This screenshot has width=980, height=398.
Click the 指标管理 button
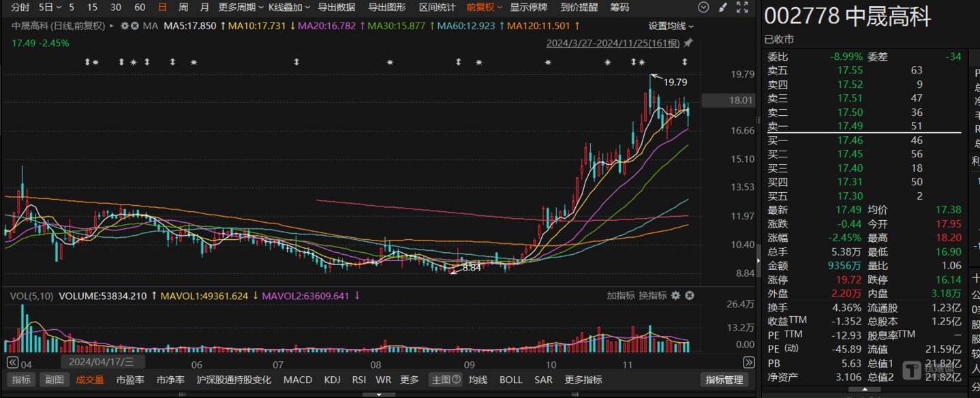pyautogui.click(x=724, y=380)
